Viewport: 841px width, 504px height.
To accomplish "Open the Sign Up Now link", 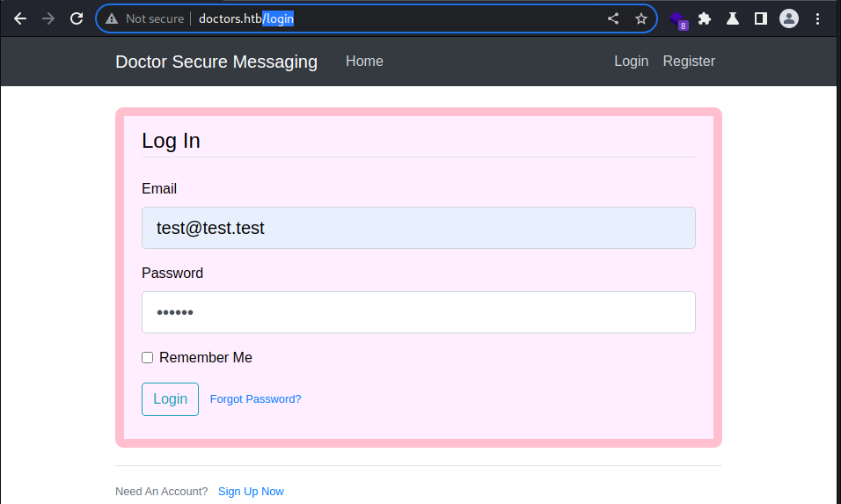I will (x=251, y=491).
